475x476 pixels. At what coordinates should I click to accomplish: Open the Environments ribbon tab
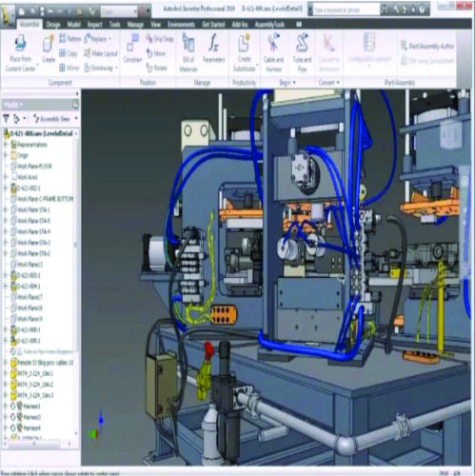click(181, 25)
